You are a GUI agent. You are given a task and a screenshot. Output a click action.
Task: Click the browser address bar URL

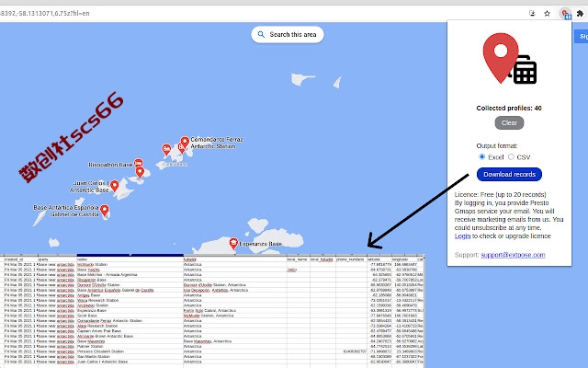click(45, 14)
